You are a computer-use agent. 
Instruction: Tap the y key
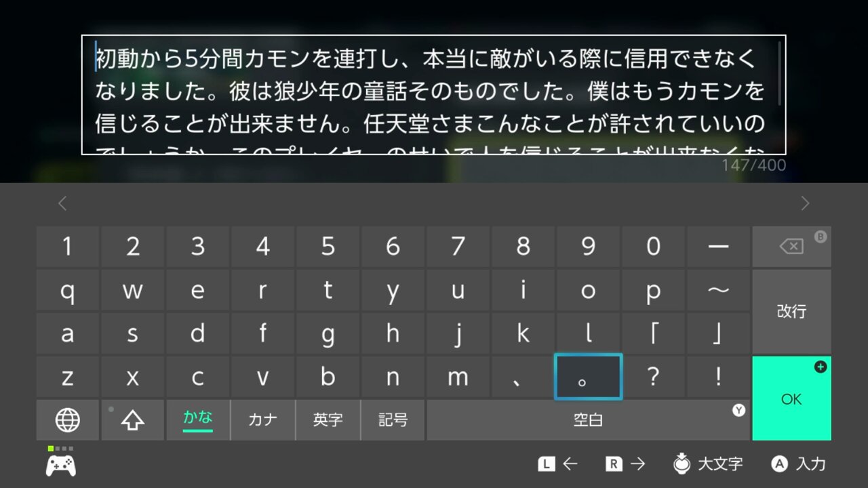[393, 290]
